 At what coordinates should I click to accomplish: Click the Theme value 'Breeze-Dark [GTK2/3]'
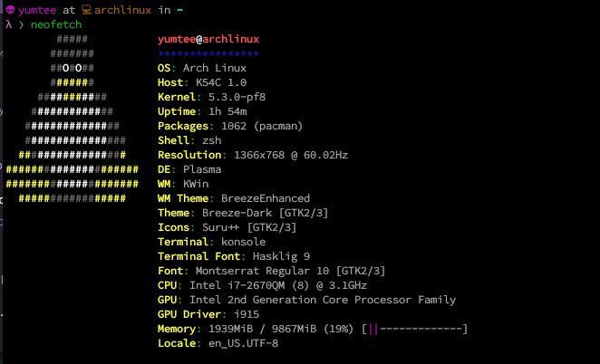click(266, 214)
